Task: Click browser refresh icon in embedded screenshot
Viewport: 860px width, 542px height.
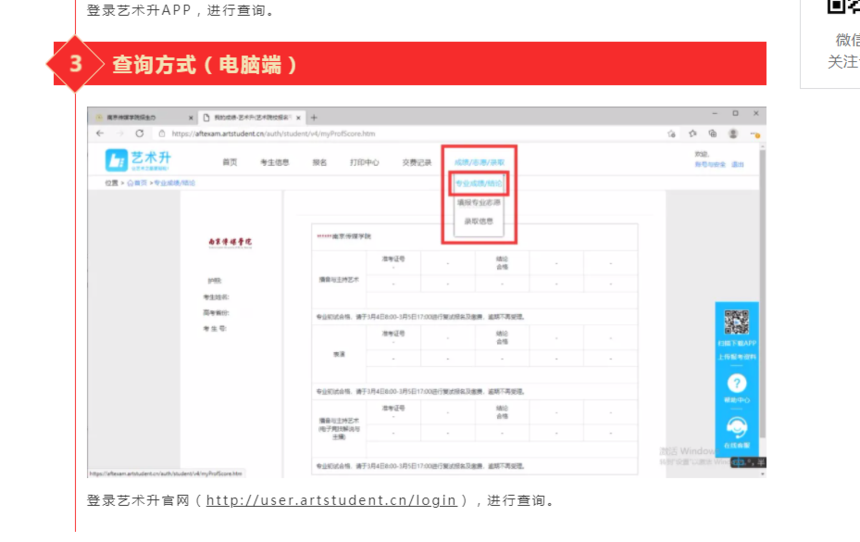Action: [x=139, y=133]
